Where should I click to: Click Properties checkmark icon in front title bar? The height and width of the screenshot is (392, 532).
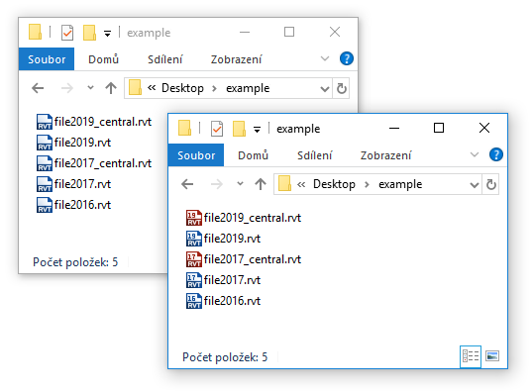(216, 129)
